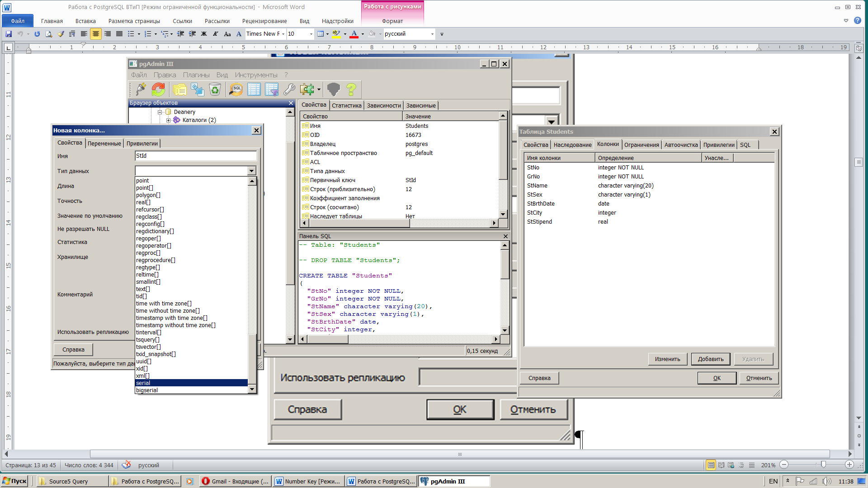Pick the yellow text highlight color
This screenshot has height=488, width=868.
tap(336, 34)
